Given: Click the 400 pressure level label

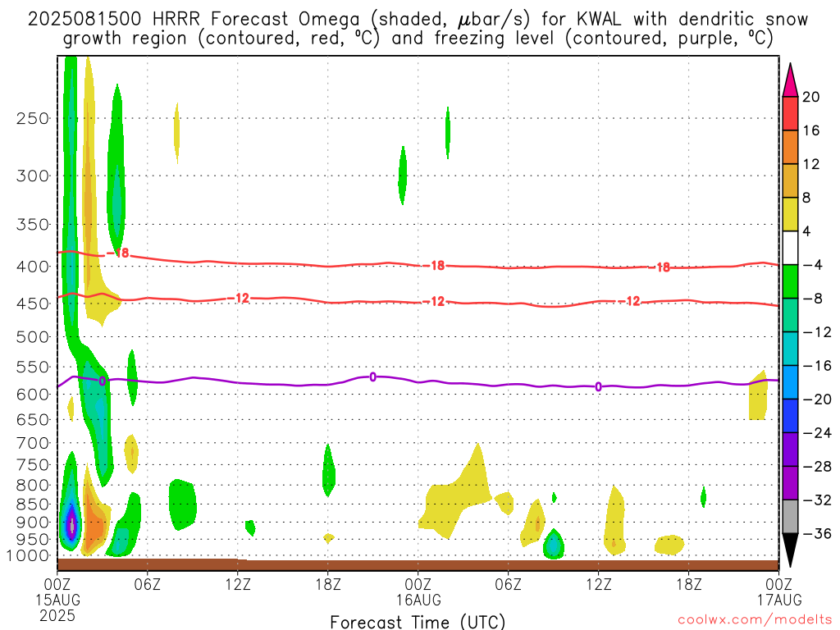Looking at the screenshot, I should click(33, 267).
